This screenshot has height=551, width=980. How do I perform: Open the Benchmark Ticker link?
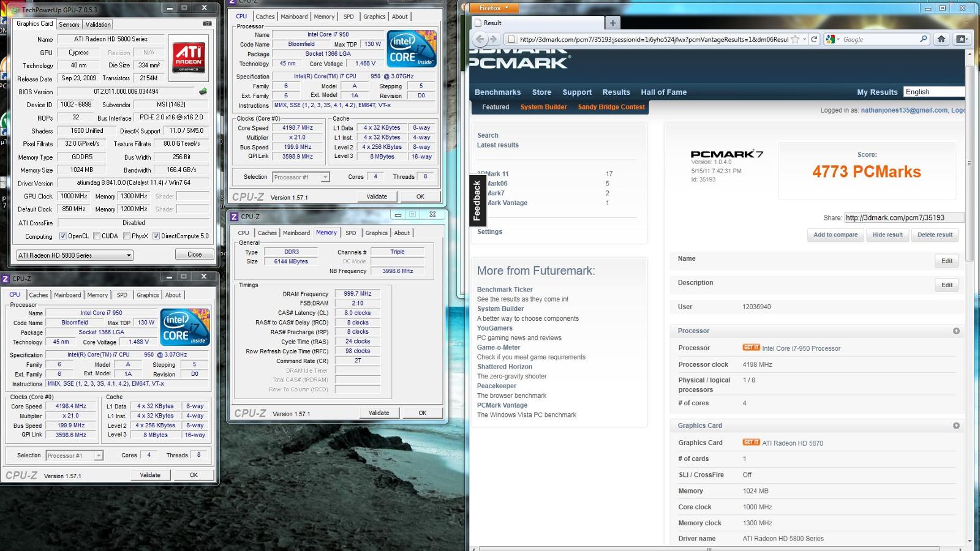pos(505,290)
